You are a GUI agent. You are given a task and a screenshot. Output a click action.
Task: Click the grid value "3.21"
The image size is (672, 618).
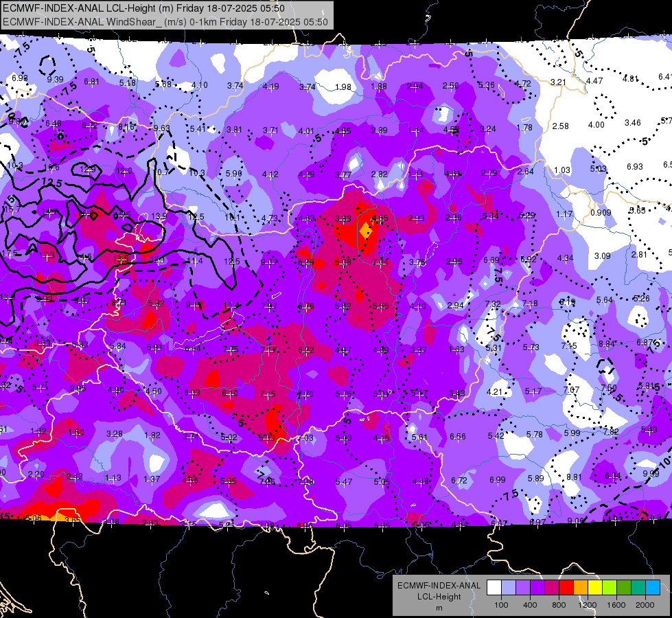[559, 82]
